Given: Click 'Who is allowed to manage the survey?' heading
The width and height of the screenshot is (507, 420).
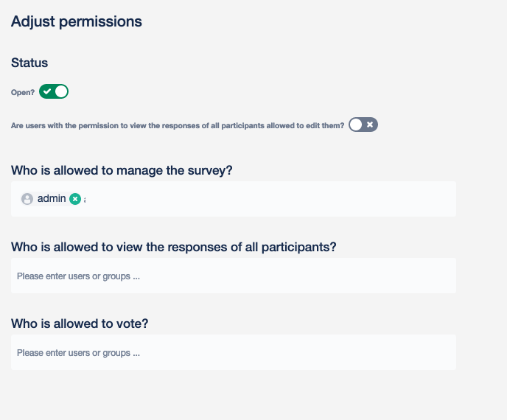Looking at the screenshot, I should [x=122, y=170].
